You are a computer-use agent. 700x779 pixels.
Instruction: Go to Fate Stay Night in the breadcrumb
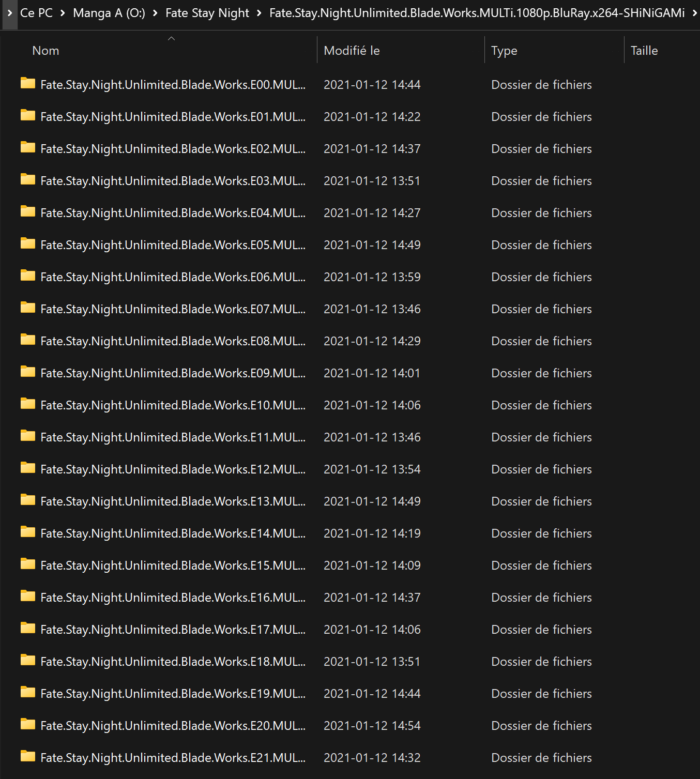click(207, 13)
